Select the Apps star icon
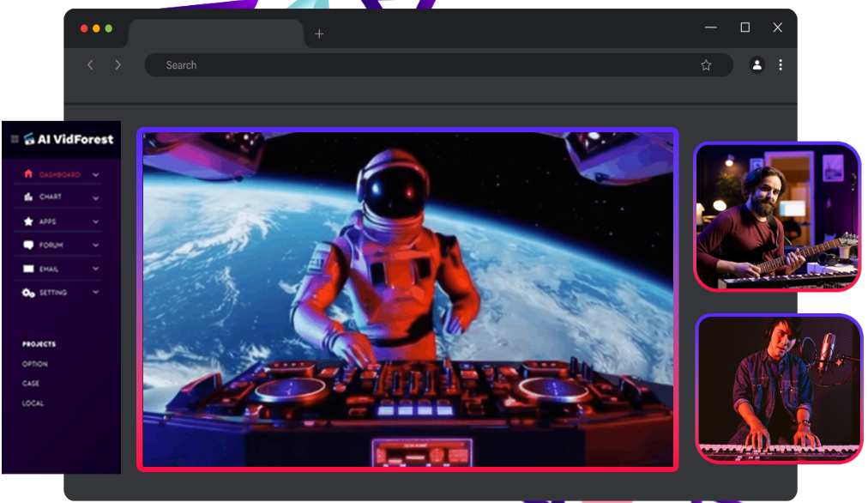Viewport: 868px width, 503px height. [28, 221]
